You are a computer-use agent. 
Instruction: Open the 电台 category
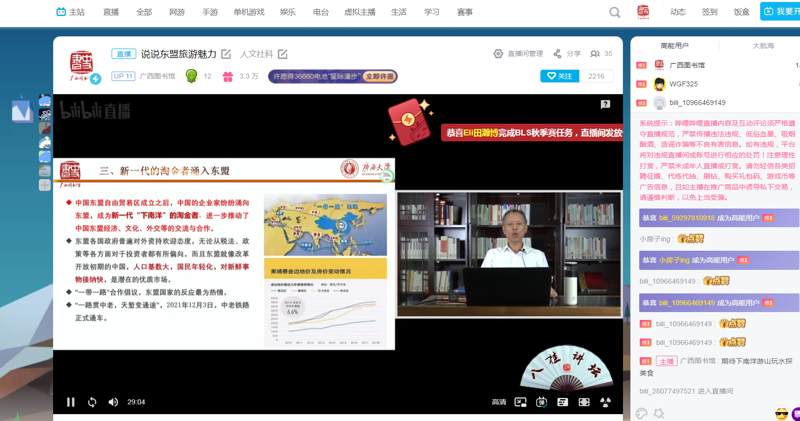[321, 12]
